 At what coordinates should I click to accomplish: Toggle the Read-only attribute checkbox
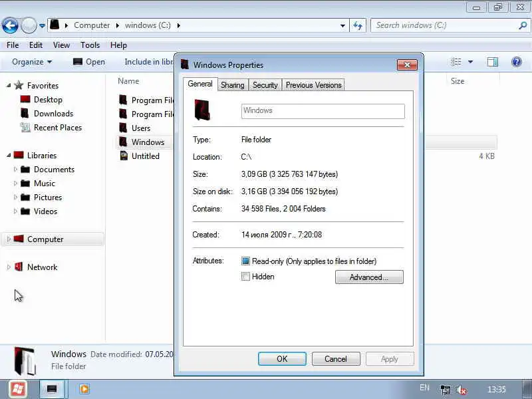pos(245,261)
